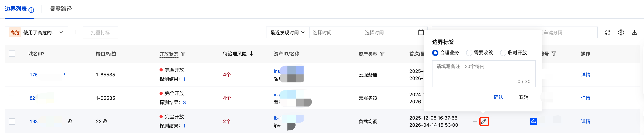Viewport: 644px width, 135px height.
Task: Open column settings gear icon
Action: [x=621, y=32]
